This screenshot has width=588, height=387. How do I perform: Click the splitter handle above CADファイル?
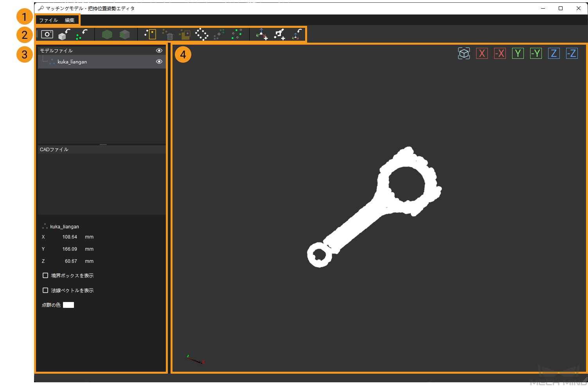(103, 145)
